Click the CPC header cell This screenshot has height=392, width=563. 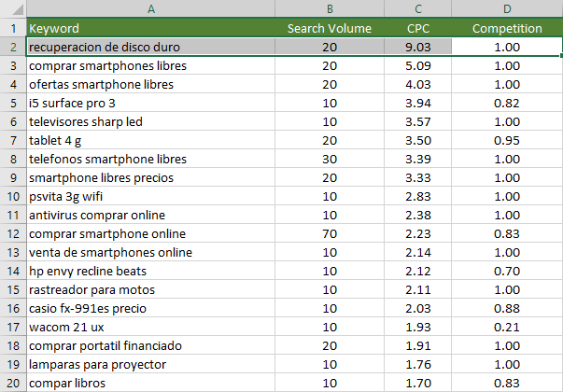click(418, 28)
